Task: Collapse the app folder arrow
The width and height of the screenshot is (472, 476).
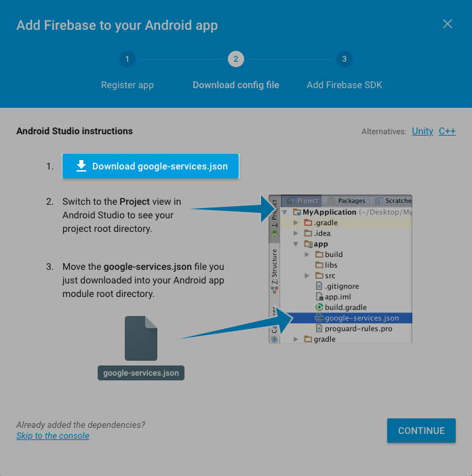Action: coord(296,244)
